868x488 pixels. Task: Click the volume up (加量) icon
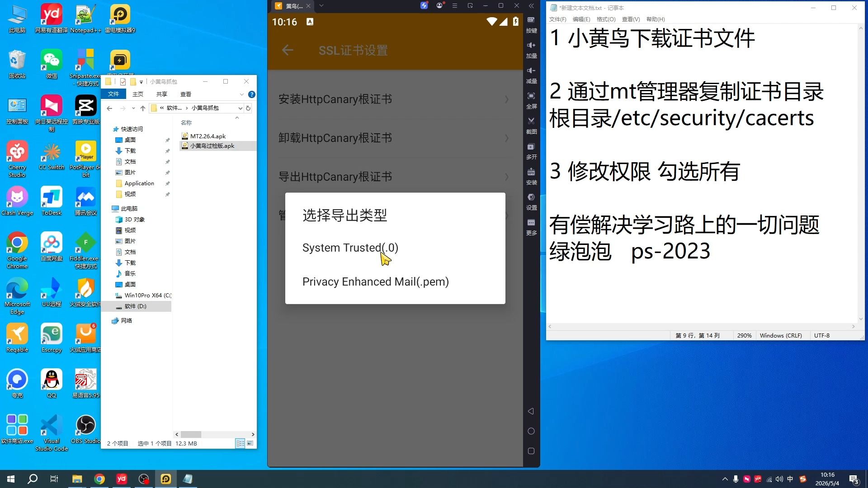click(x=531, y=45)
